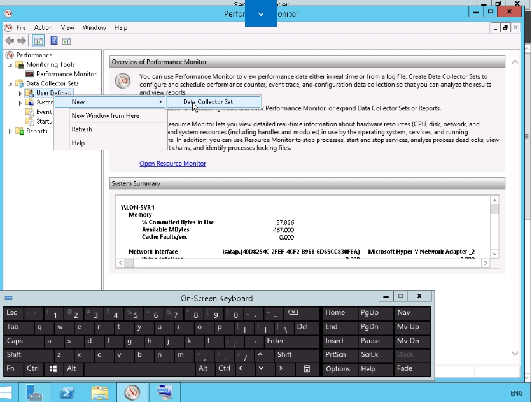Collapse the Monitoring Tools tree node
532x402 pixels.
click(x=10, y=65)
